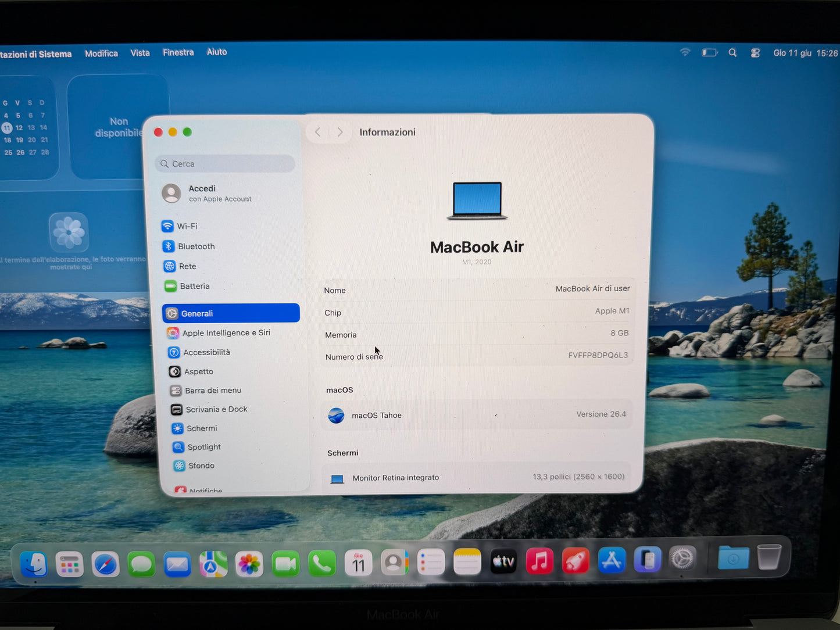Open Calendar from the Dock
The width and height of the screenshot is (840, 630).
point(359,563)
